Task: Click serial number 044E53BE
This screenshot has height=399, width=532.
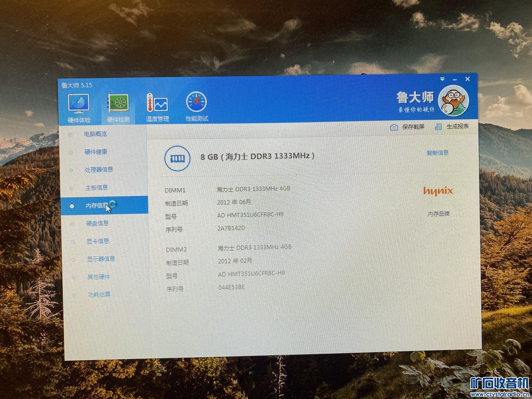Action: (231, 287)
